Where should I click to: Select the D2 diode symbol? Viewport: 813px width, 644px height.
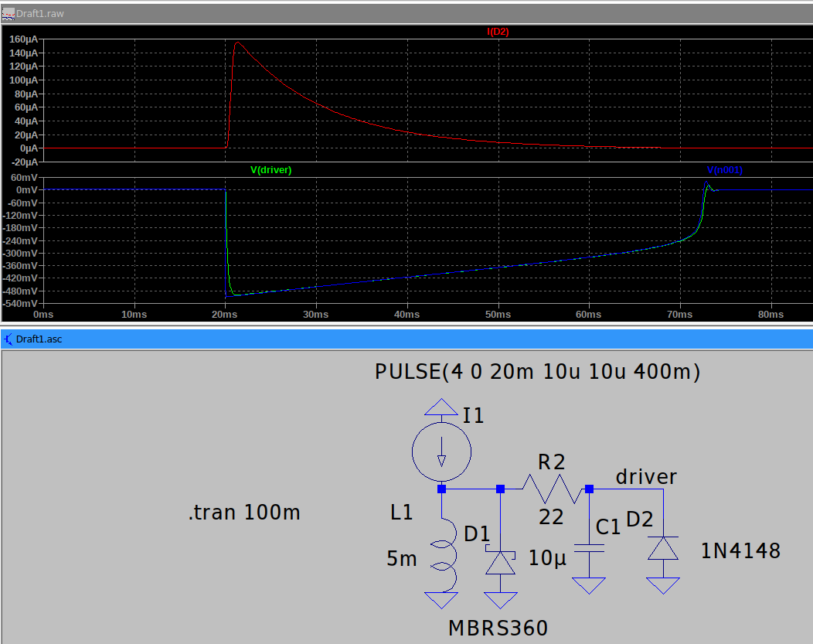[663, 548]
